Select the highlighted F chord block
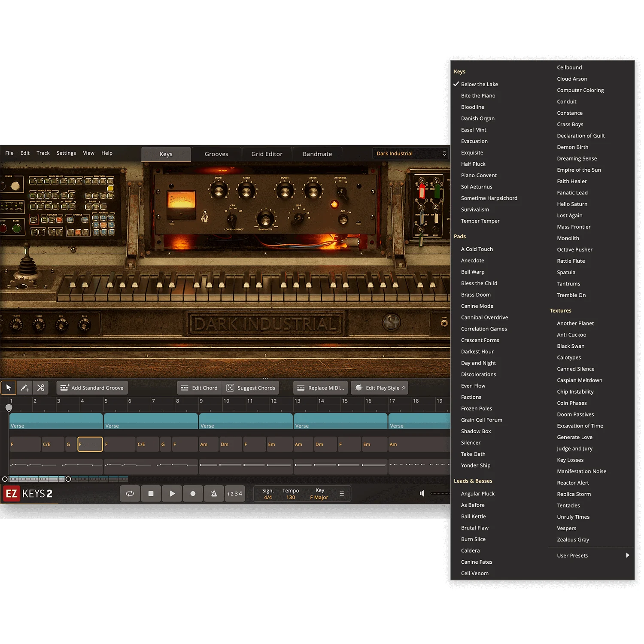Screen dimensions: 644x644 click(x=90, y=444)
